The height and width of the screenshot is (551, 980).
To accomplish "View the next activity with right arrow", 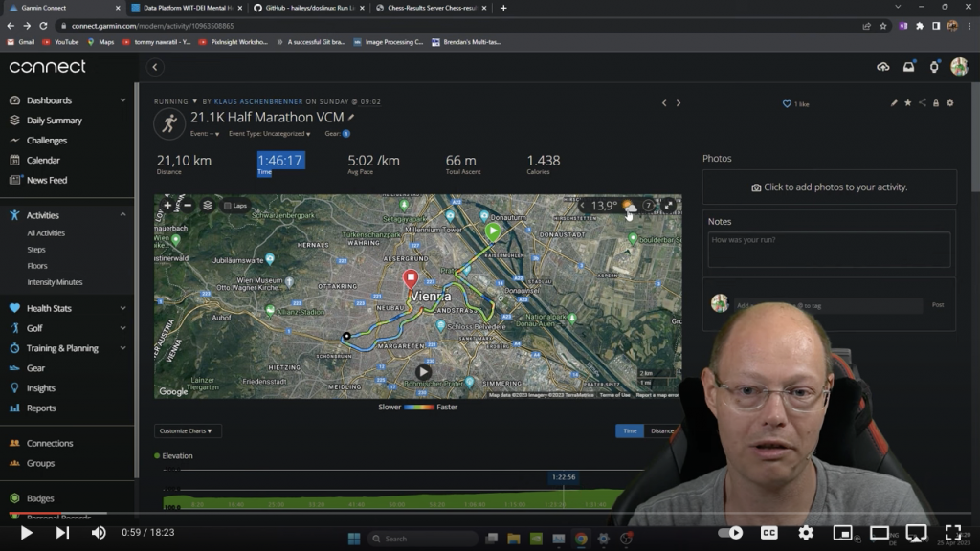I will tap(679, 103).
